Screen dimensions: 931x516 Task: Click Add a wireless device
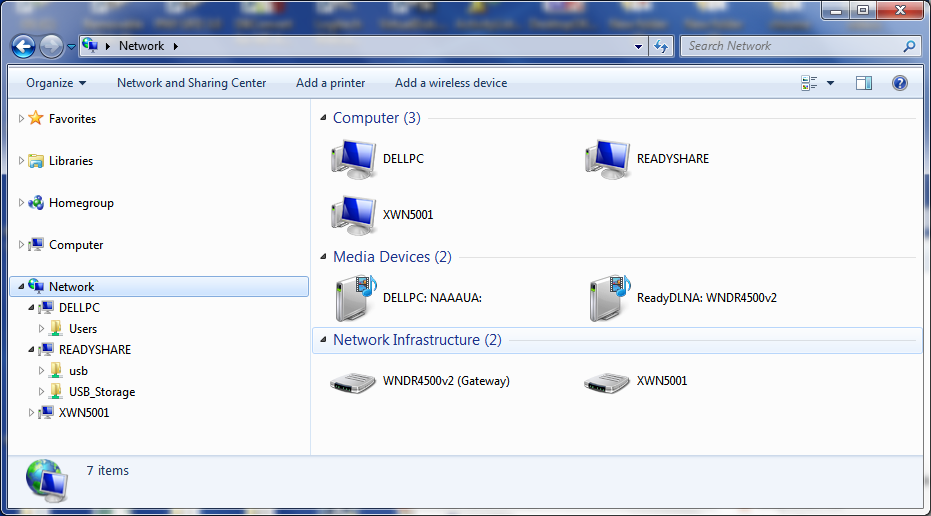pos(451,83)
